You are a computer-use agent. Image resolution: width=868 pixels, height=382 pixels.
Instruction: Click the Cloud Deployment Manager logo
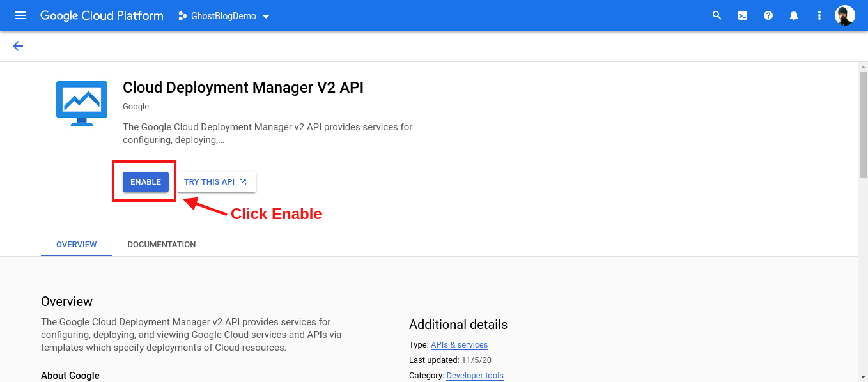(x=82, y=103)
